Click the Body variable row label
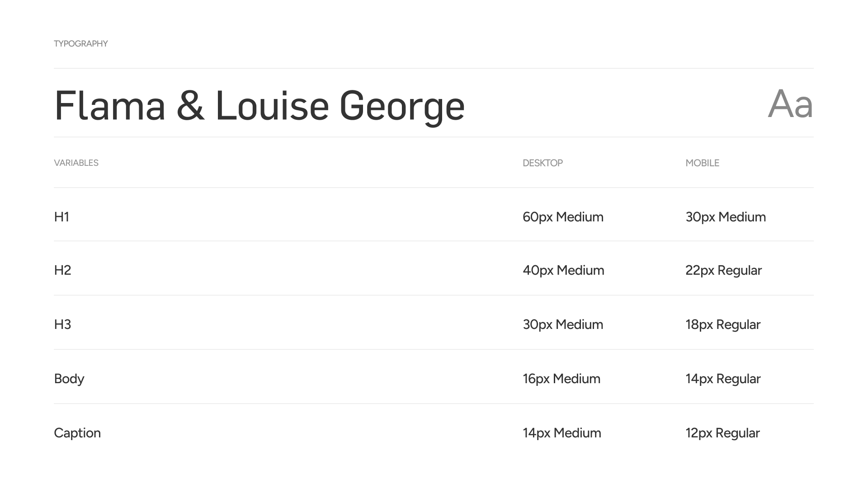 point(69,379)
